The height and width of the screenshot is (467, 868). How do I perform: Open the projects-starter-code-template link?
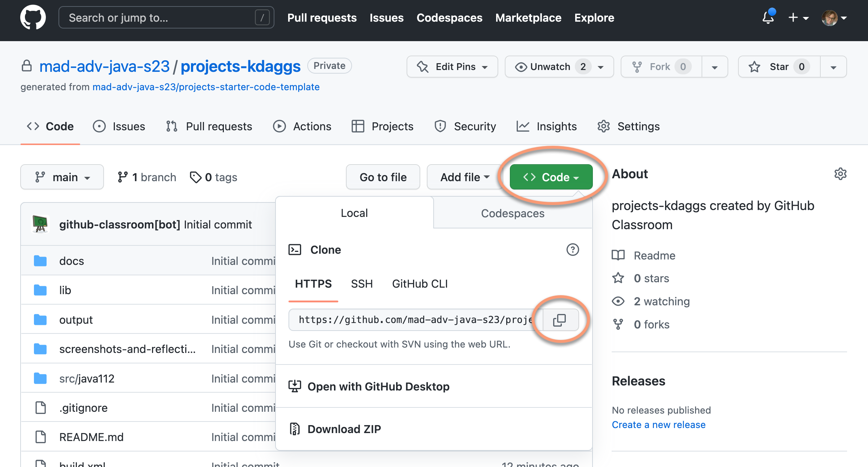[206, 87]
